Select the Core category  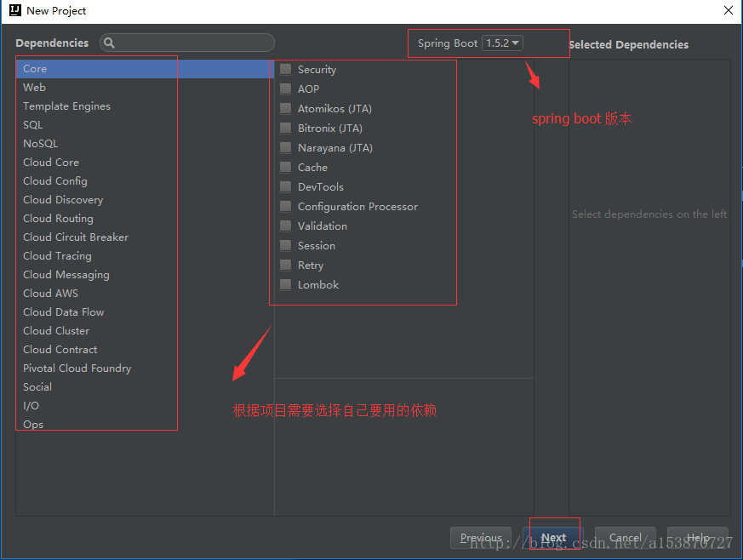click(145, 69)
